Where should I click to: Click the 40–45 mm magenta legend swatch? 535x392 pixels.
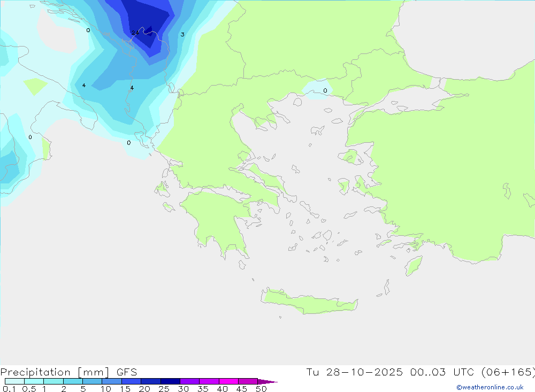[228, 381]
